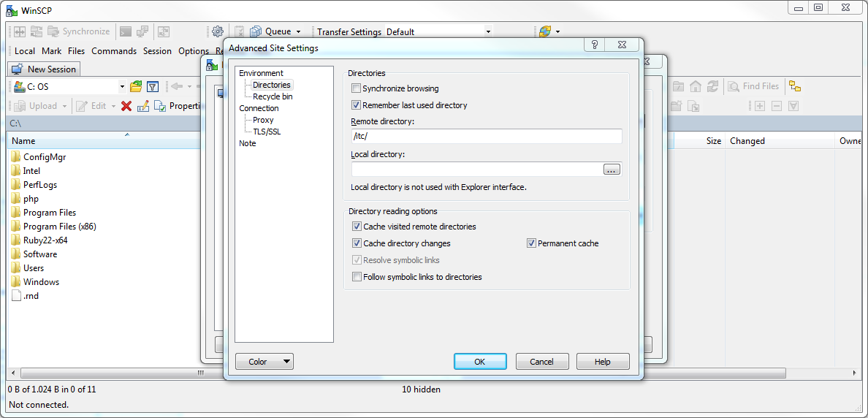Click the red X delete icon

point(126,106)
